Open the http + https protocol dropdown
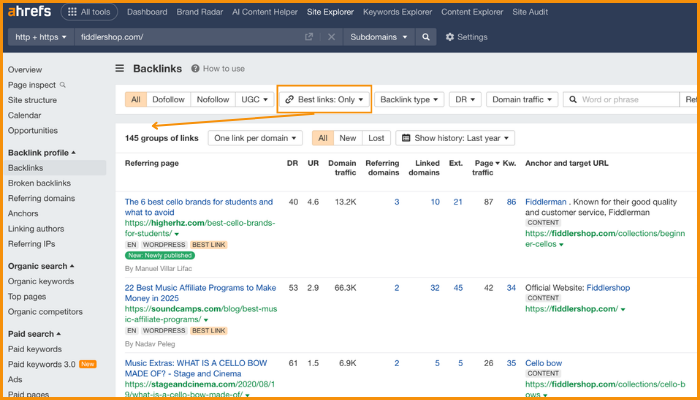 [x=41, y=37]
